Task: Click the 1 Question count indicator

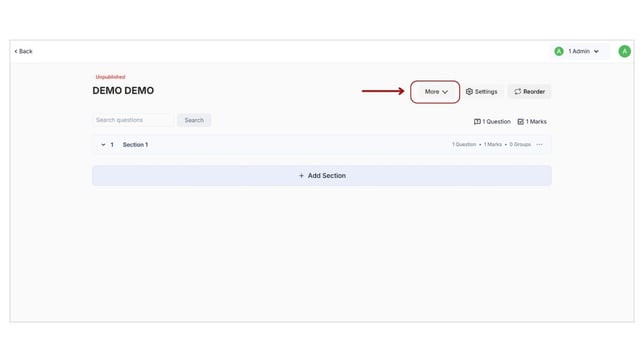Action: [492, 122]
